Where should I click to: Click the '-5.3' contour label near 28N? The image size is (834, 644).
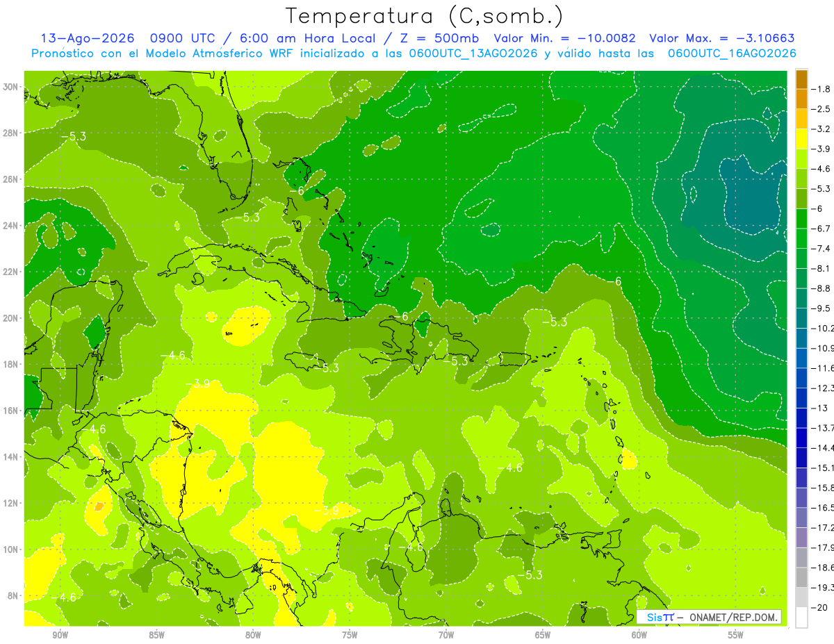(x=72, y=137)
